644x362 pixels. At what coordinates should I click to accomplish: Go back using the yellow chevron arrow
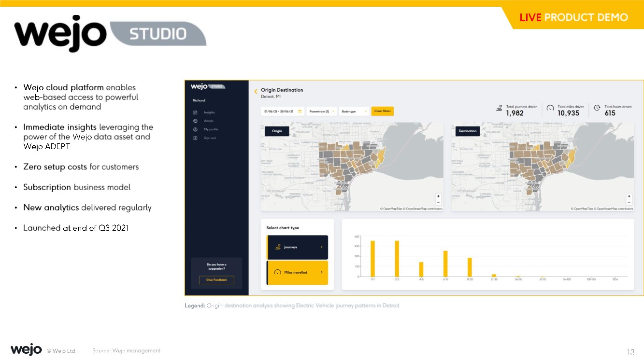tap(256, 91)
